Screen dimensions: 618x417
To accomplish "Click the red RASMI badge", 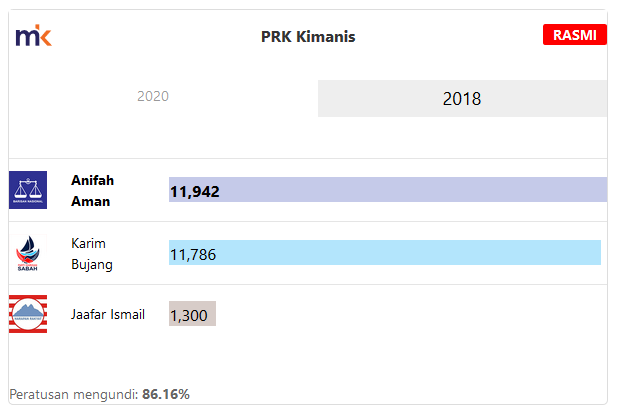I will point(575,35).
